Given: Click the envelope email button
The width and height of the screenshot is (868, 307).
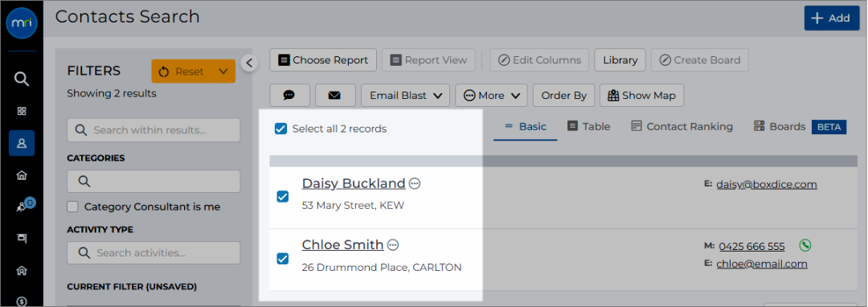Looking at the screenshot, I should (x=334, y=95).
